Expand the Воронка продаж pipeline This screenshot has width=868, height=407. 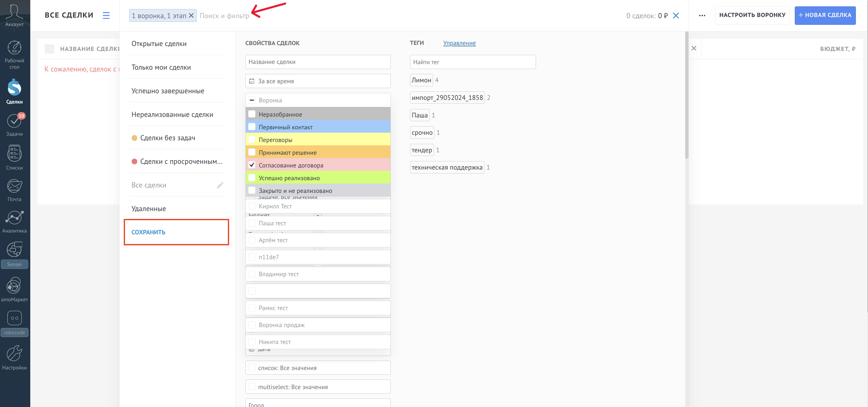318,325
